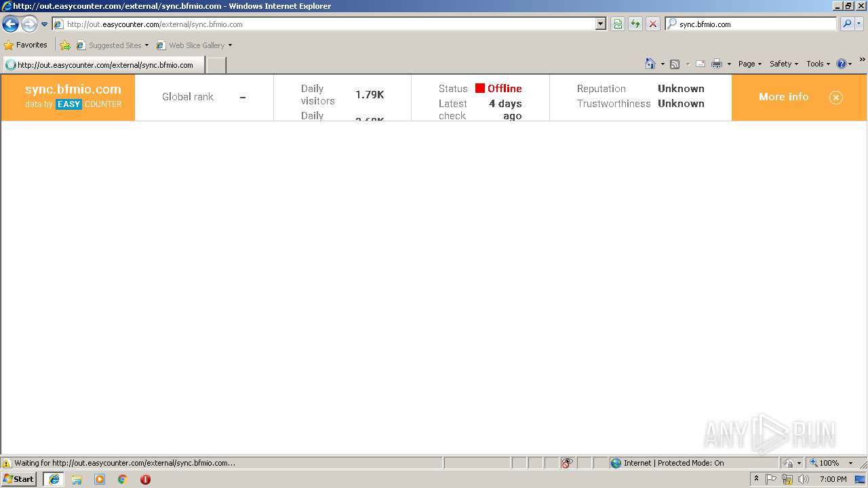Click the browser Forward arrow button
The image size is (868, 488).
(29, 24)
